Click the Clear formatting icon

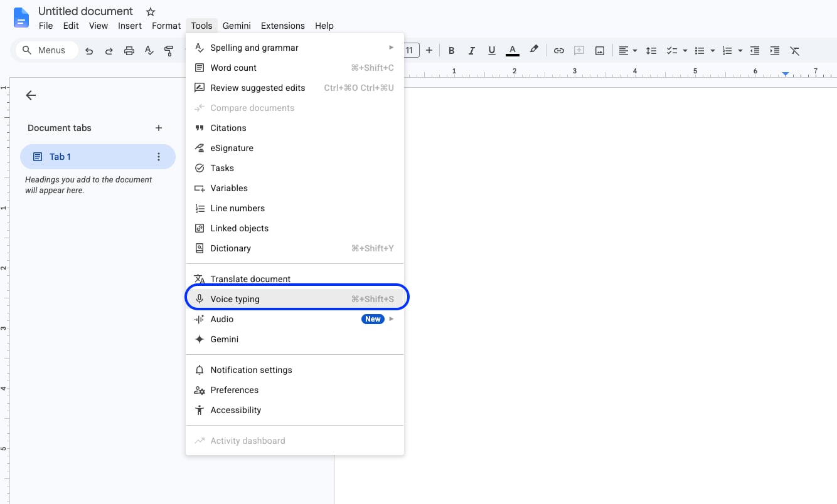(x=795, y=51)
